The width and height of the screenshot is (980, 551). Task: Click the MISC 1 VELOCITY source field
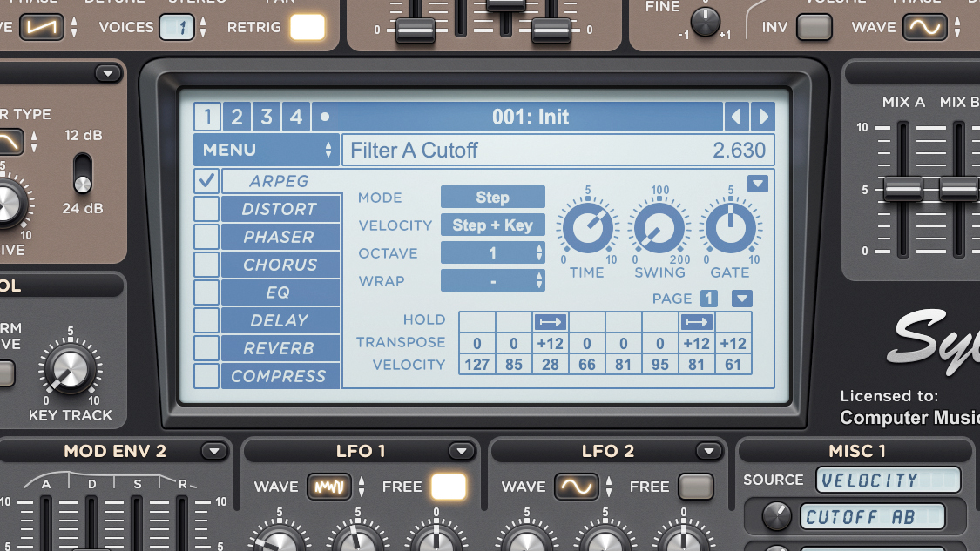coord(889,480)
